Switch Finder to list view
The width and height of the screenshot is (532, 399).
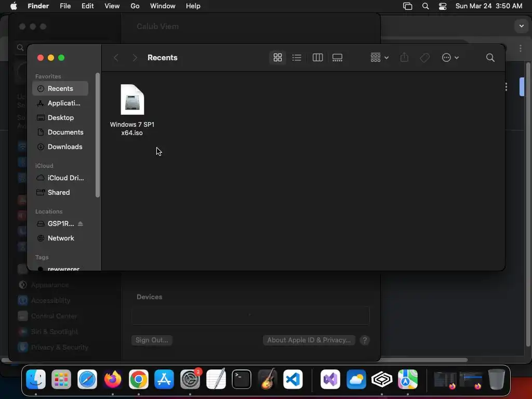tap(297, 58)
